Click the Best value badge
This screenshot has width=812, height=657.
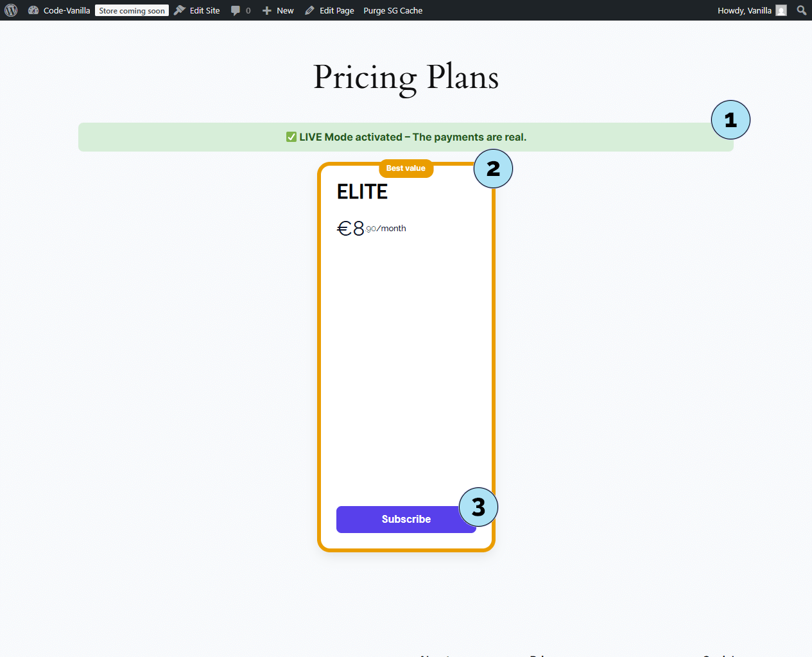[406, 168]
